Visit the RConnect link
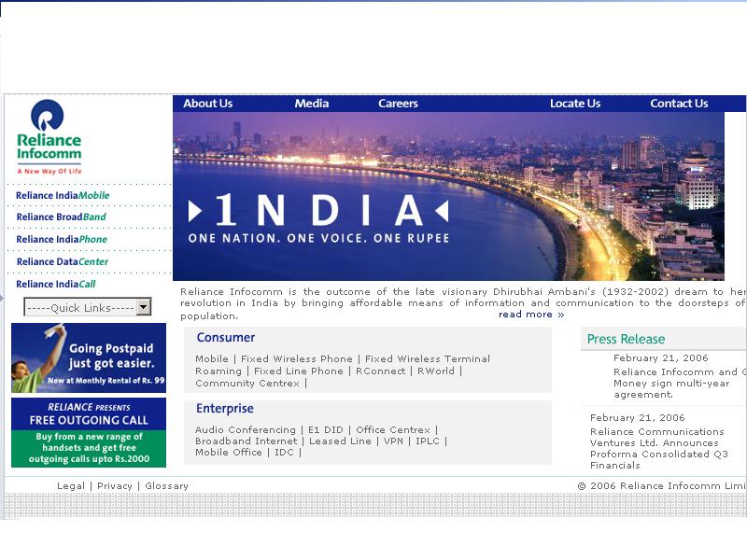Image resolution: width=747 pixels, height=560 pixels. click(x=381, y=371)
